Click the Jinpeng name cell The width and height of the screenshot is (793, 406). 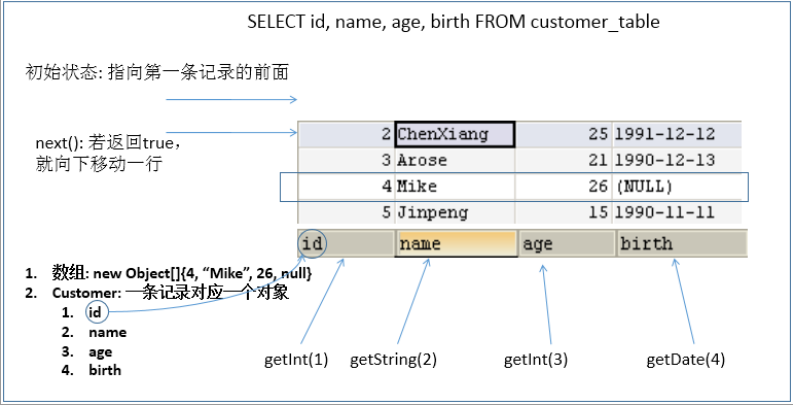point(455,212)
